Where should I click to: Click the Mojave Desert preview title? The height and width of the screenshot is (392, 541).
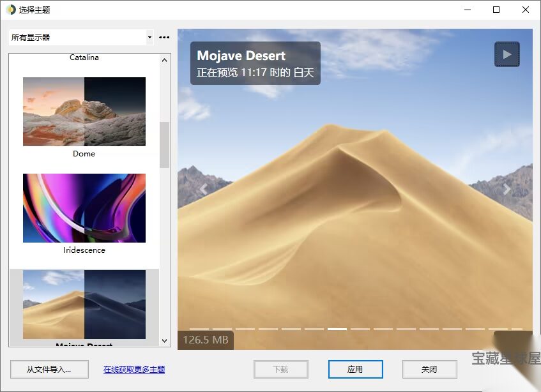pos(241,56)
